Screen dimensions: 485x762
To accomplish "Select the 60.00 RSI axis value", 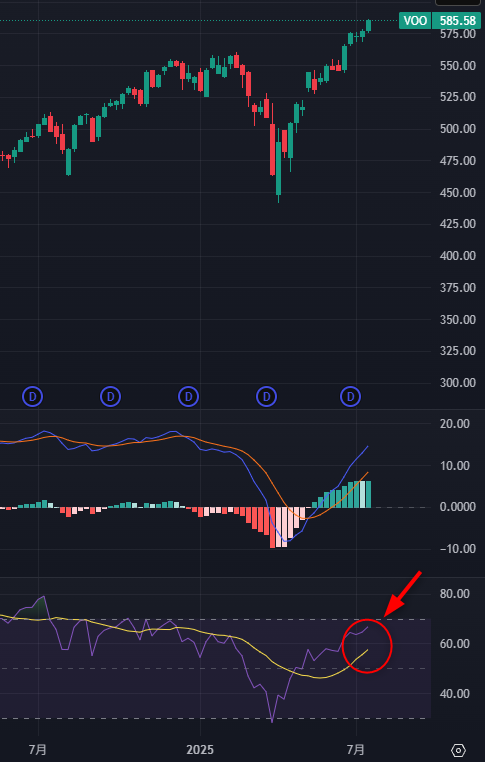I will tap(454, 644).
